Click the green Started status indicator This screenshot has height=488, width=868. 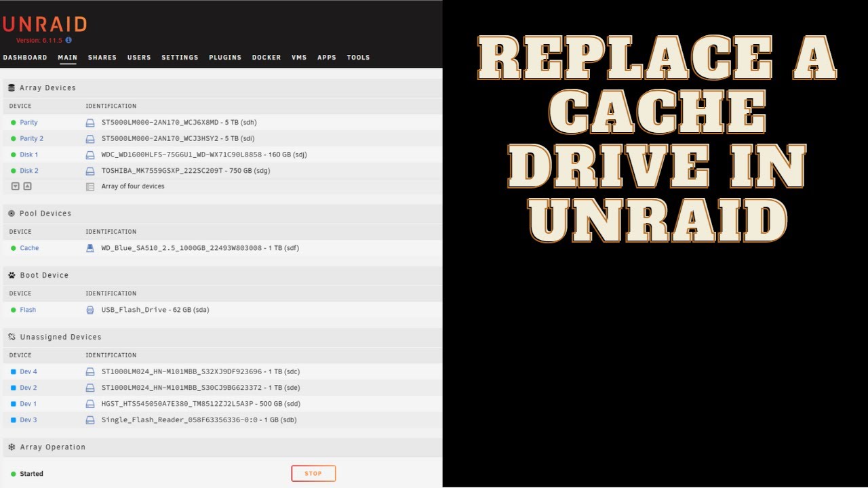[13, 474]
